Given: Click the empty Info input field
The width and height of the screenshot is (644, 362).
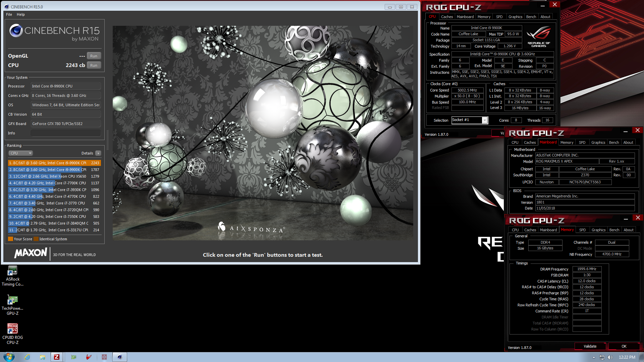Looking at the screenshot, I should tap(66, 133).
